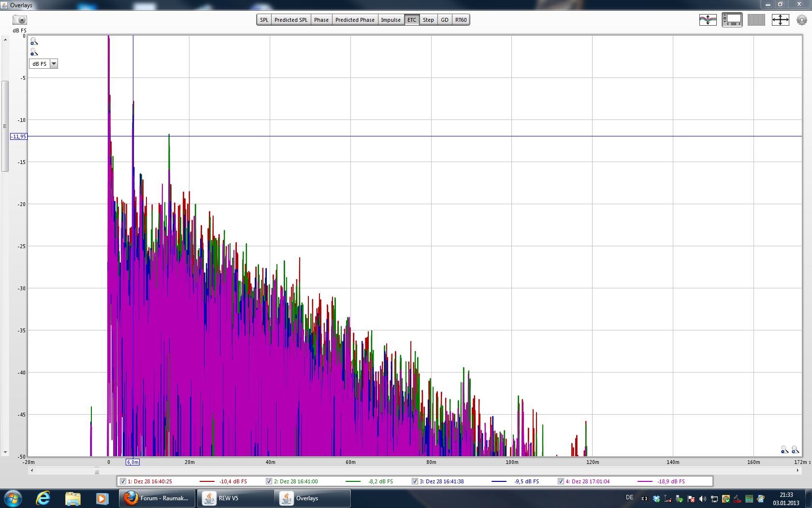
Task: Open Windows Media Player from the taskbar
Action: (x=101, y=498)
